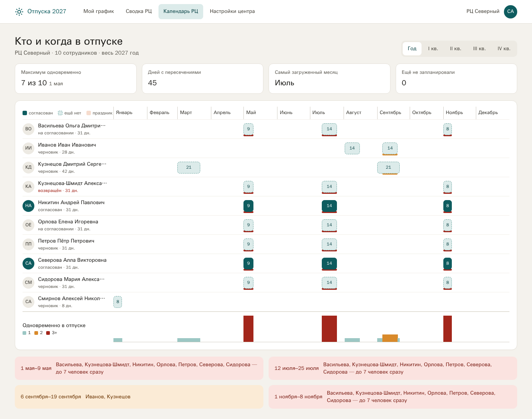
Task: Open the Мой график tab
Action: pyautogui.click(x=99, y=11)
